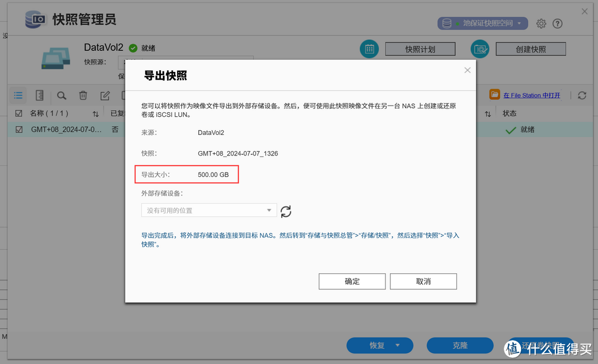Click the 创建快照 button
This screenshot has width=598, height=364.
point(530,49)
